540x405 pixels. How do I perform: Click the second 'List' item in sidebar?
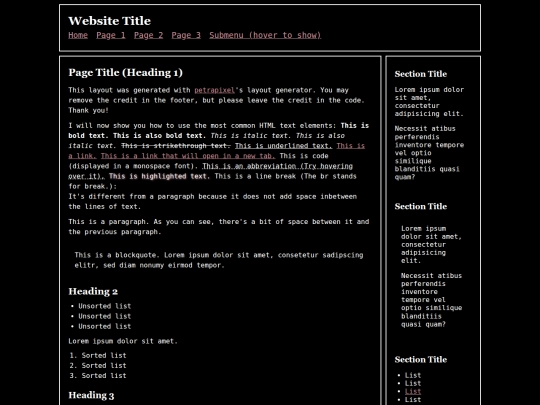(x=413, y=383)
